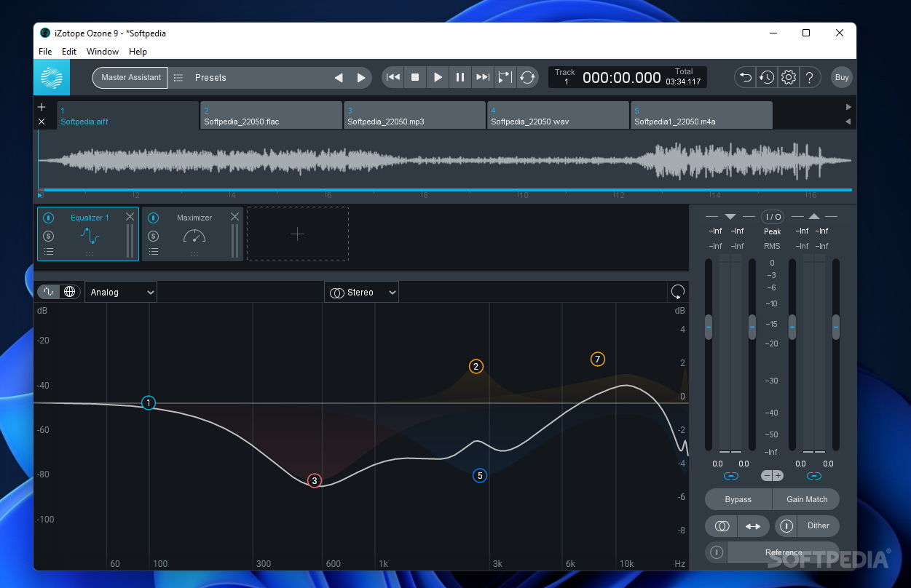This screenshot has width=911, height=588.
Task: Click the Bypass button
Action: click(x=738, y=499)
